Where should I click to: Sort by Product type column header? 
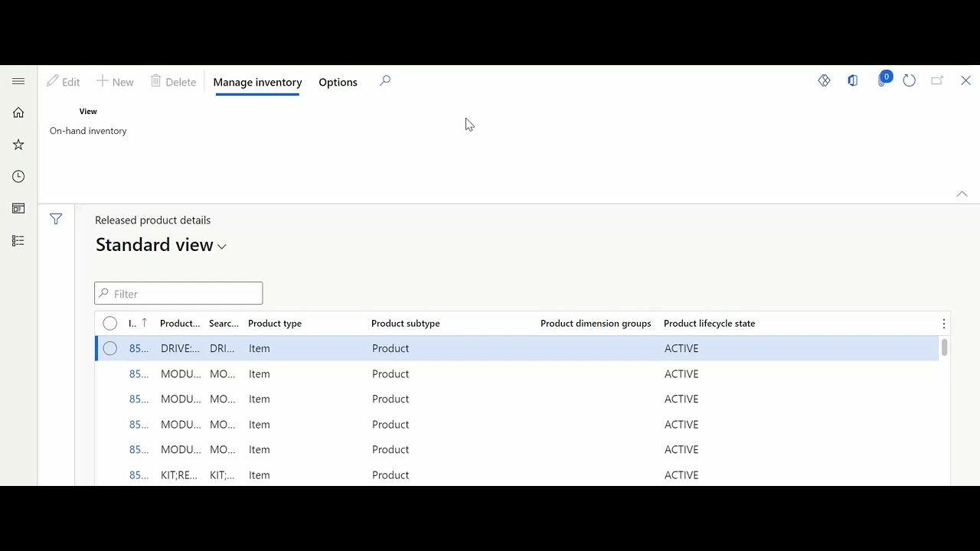275,323
